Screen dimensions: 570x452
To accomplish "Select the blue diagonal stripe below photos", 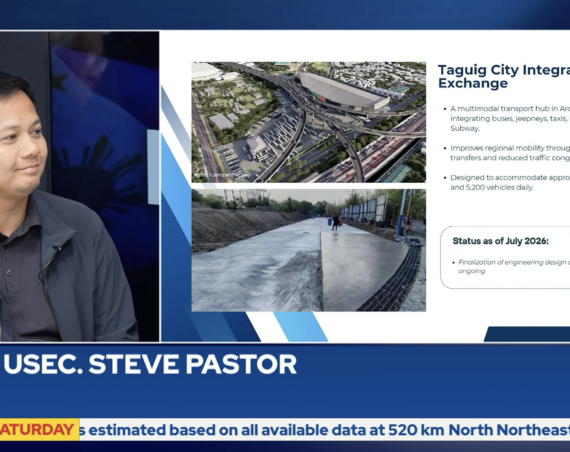I will pos(300,327).
